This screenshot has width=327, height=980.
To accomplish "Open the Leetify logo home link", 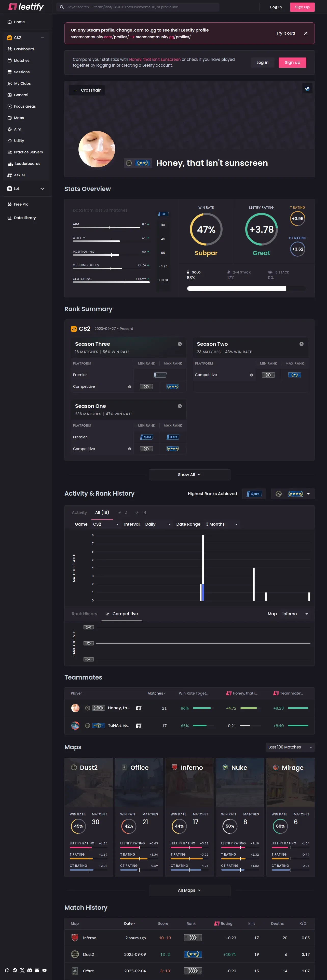I will pos(26,7).
